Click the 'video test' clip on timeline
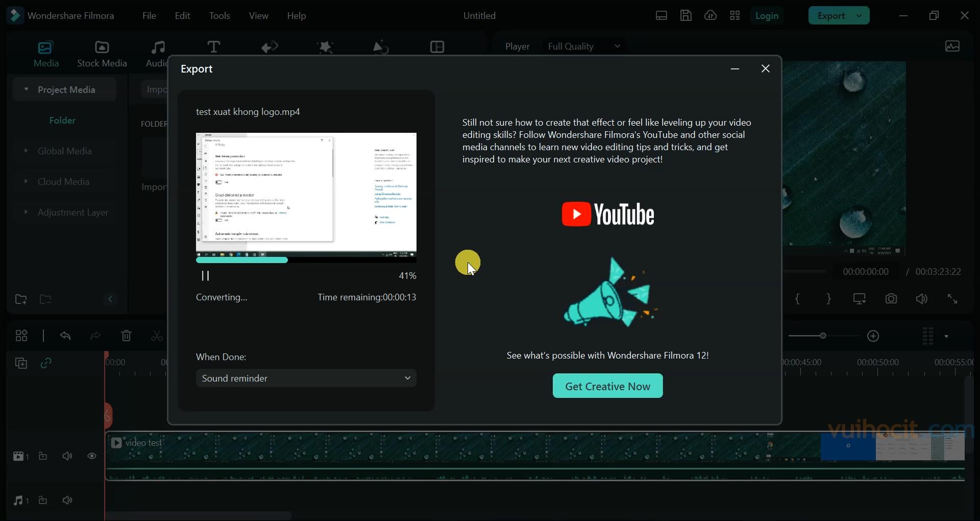Screen dimensions: 980x521 point(534,456)
